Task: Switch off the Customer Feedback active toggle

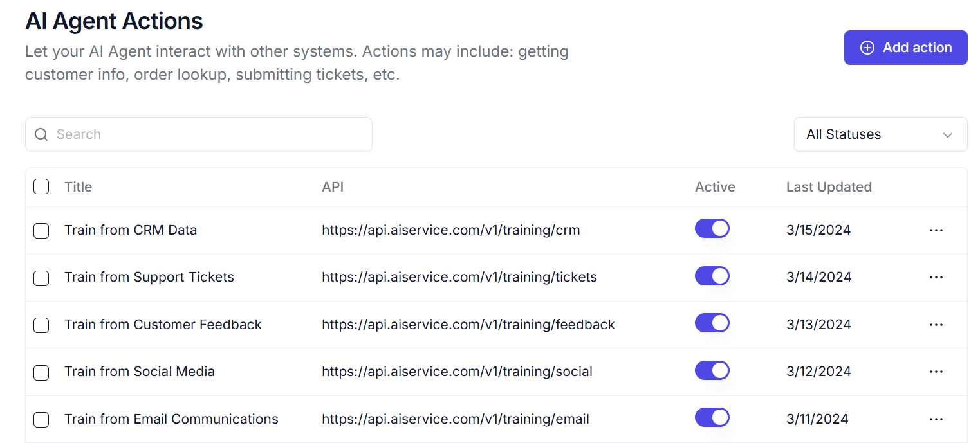Action: [x=712, y=323]
